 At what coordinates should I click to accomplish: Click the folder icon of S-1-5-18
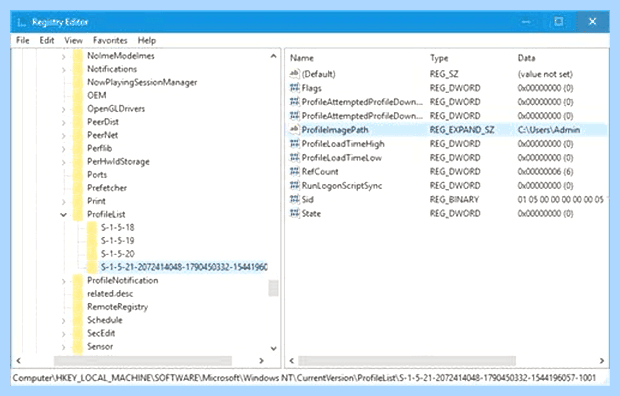[92, 227]
